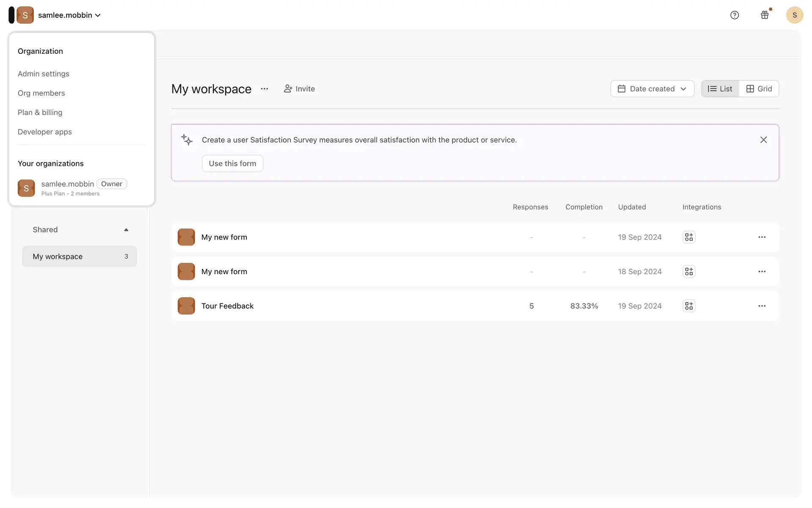812x508 pixels.
Task: Click the user avatar in top right
Action: pos(794,15)
